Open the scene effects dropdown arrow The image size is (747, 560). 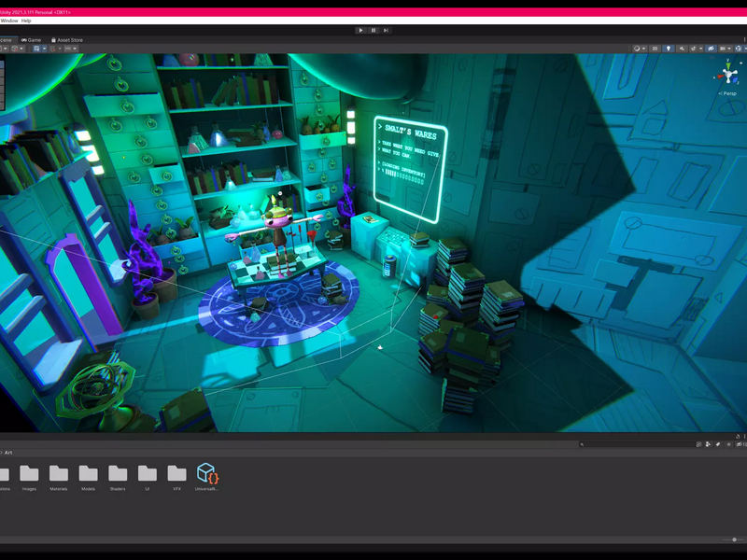(x=701, y=49)
